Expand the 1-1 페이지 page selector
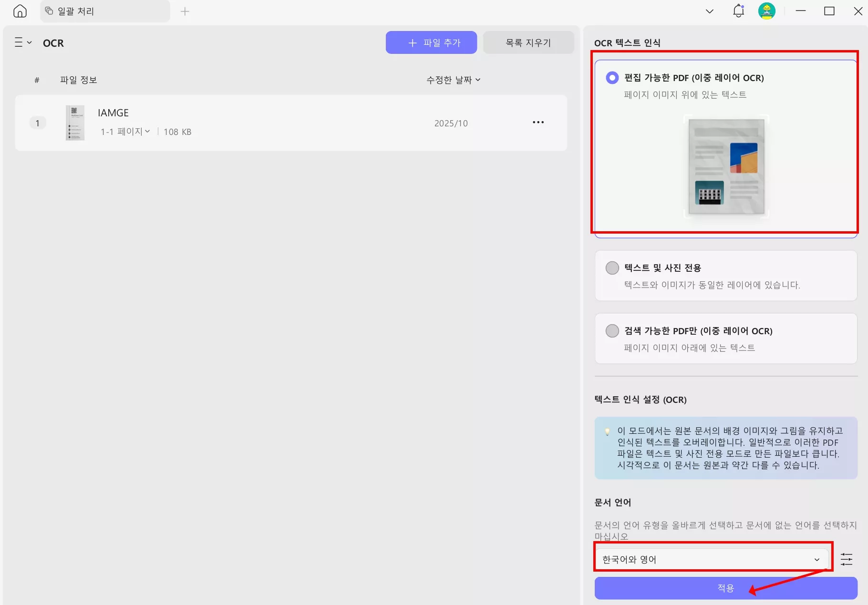This screenshot has width=868, height=605. point(125,132)
